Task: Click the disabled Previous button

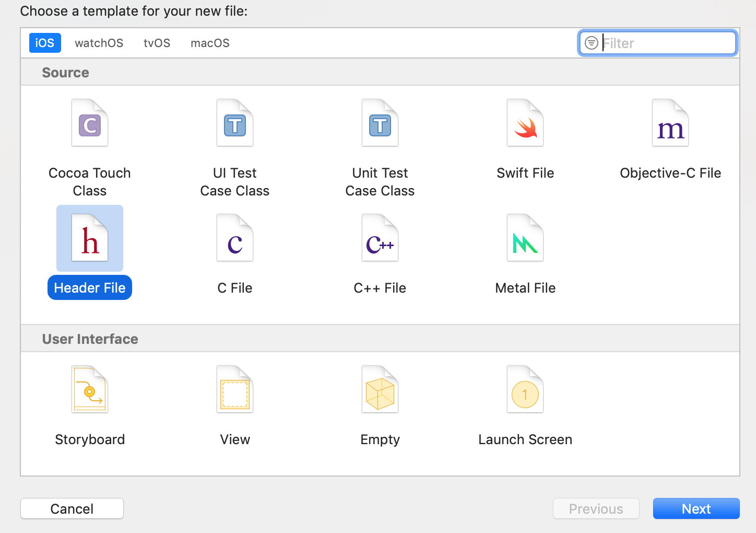Action: click(596, 508)
